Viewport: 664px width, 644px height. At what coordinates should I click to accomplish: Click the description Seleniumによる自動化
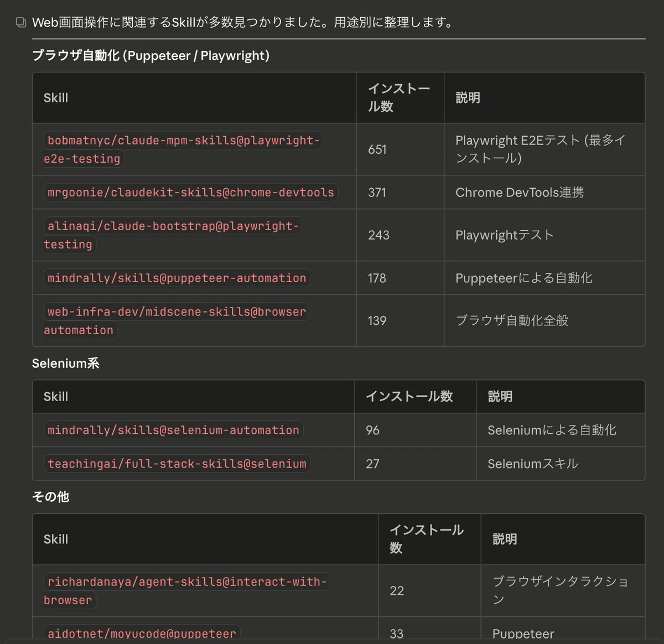pyautogui.click(x=552, y=430)
